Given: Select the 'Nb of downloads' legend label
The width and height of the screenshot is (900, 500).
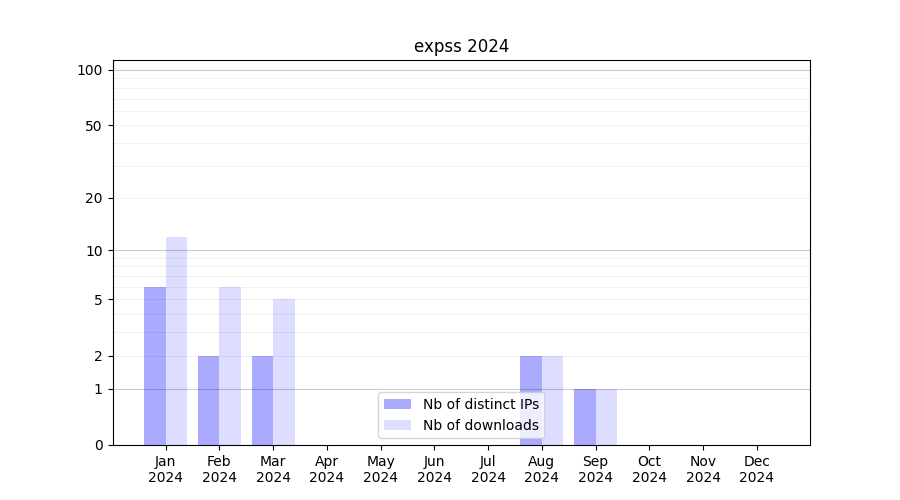Looking at the screenshot, I should click(480, 425).
